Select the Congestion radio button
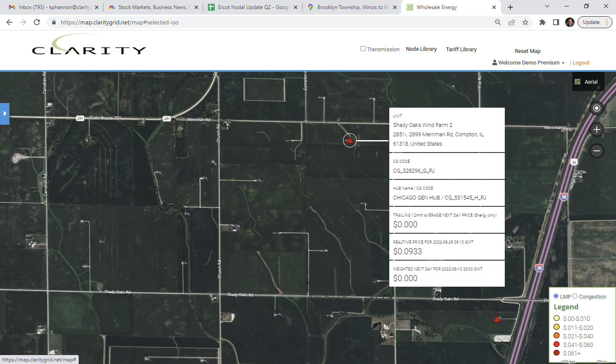Image resolution: width=616 pixels, height=364 pixels. 575,296
